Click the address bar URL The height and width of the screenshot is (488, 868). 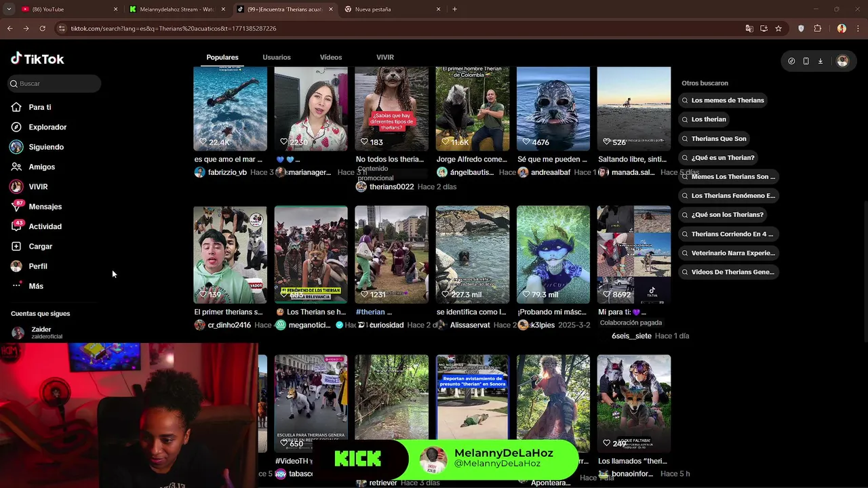pyautogui.click(x=173, y=28)
